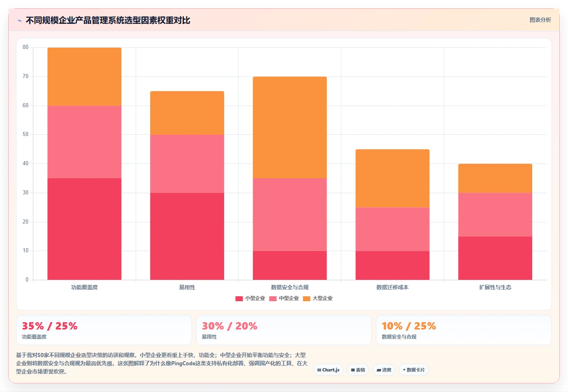The width and height of the screenshot is (568, 392).
Task: Select the 30% / 20% 易用性 stat card
Action: pyautogui.click(x=284, y=330)
